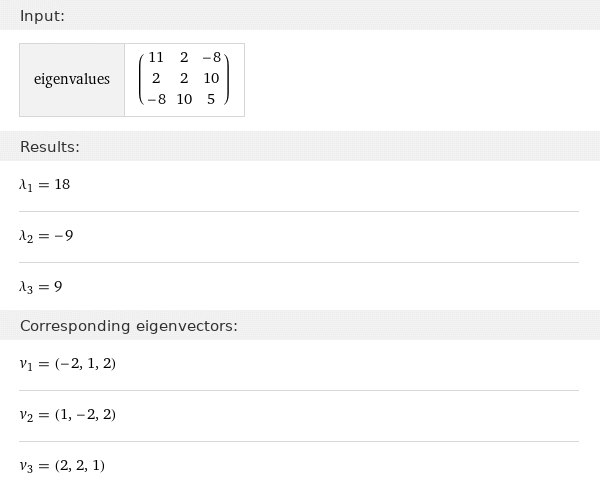Screen dimensions: 600x494
Task: Click the input matrix
Action: pyautogui.click(x=184, y=79)
